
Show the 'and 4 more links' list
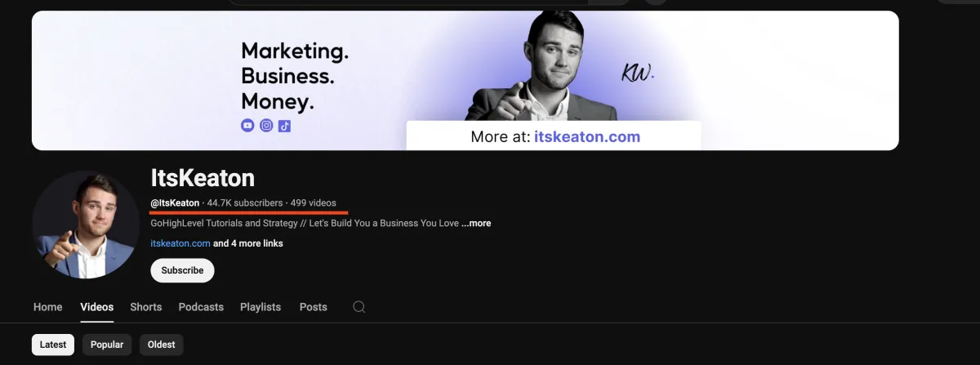point(248,243)
